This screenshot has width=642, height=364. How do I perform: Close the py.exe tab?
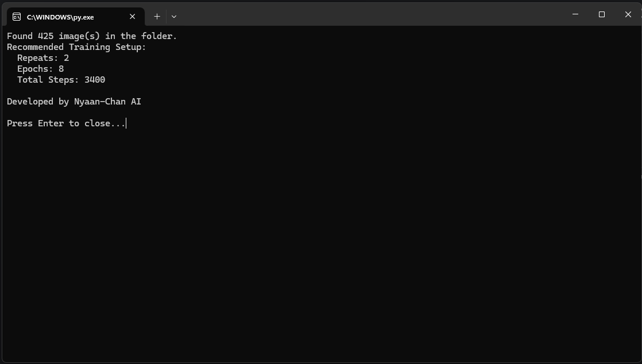point(133,17)
